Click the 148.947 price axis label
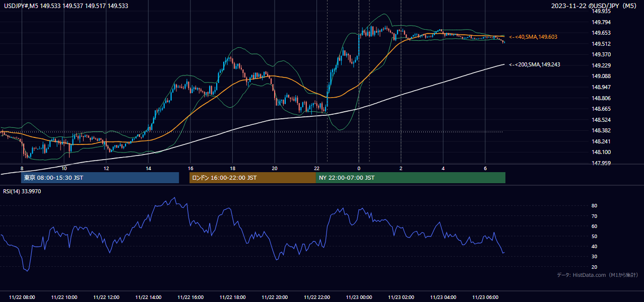 tap(602, 87)
